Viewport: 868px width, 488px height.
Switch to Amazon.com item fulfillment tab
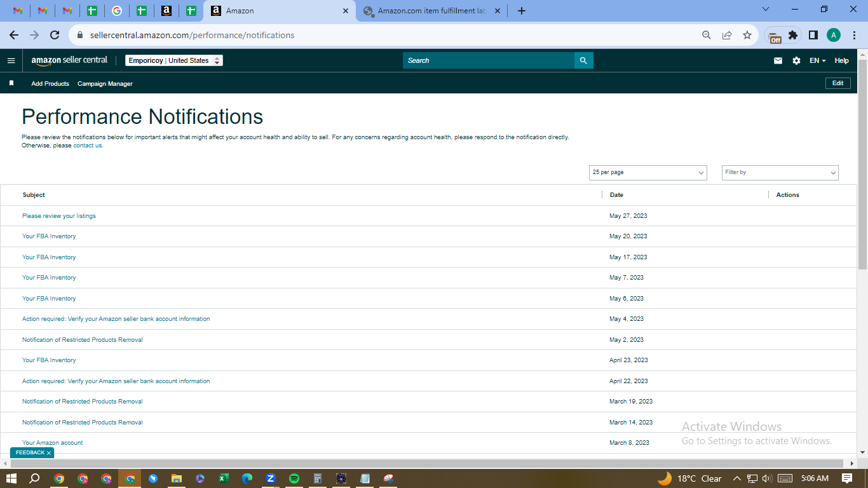(432, 11)
